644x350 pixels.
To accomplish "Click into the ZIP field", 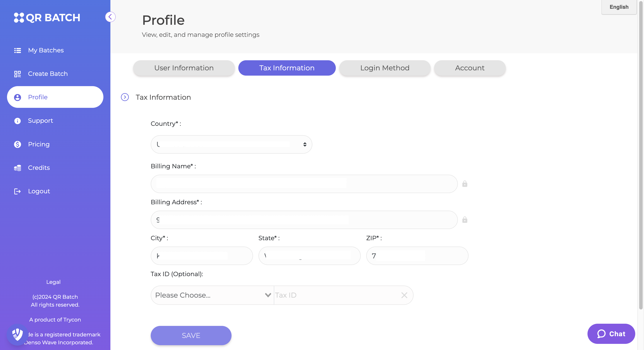I will click(x=417, y=256).
